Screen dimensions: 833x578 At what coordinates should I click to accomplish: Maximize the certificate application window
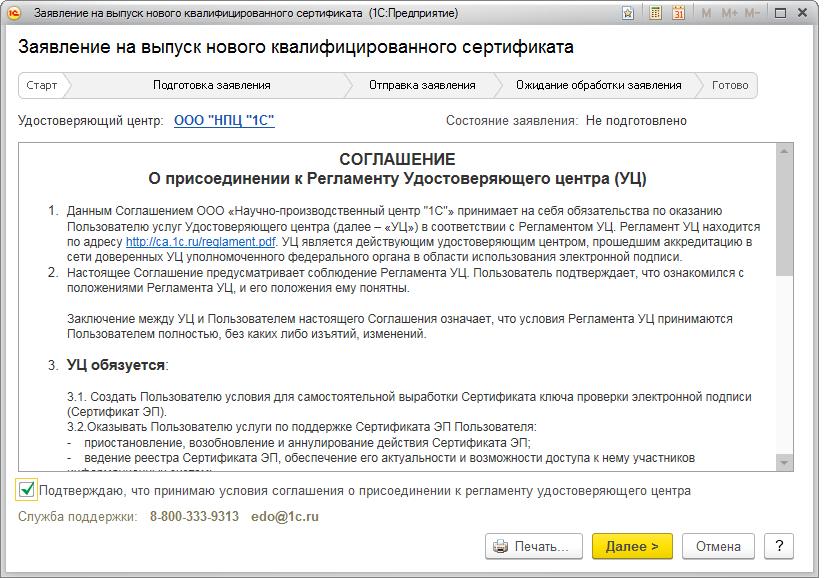pos(780,13)
